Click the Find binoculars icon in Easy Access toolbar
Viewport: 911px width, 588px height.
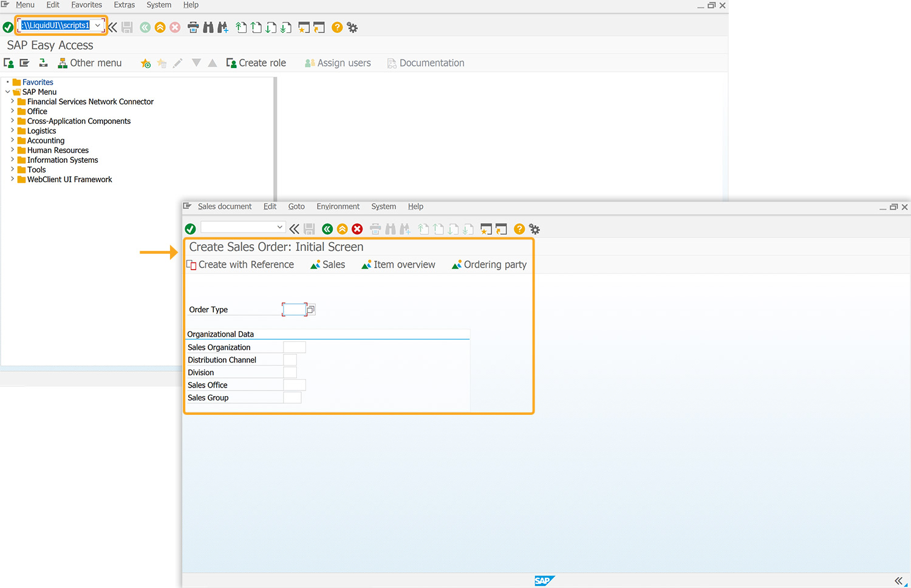coord(208,27)
